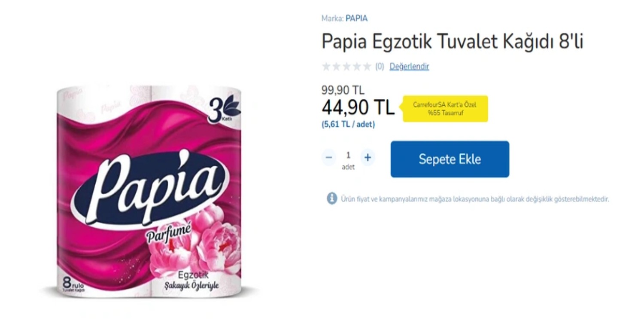Select the second rating star

pyautogui.click(x=336, y=66)
